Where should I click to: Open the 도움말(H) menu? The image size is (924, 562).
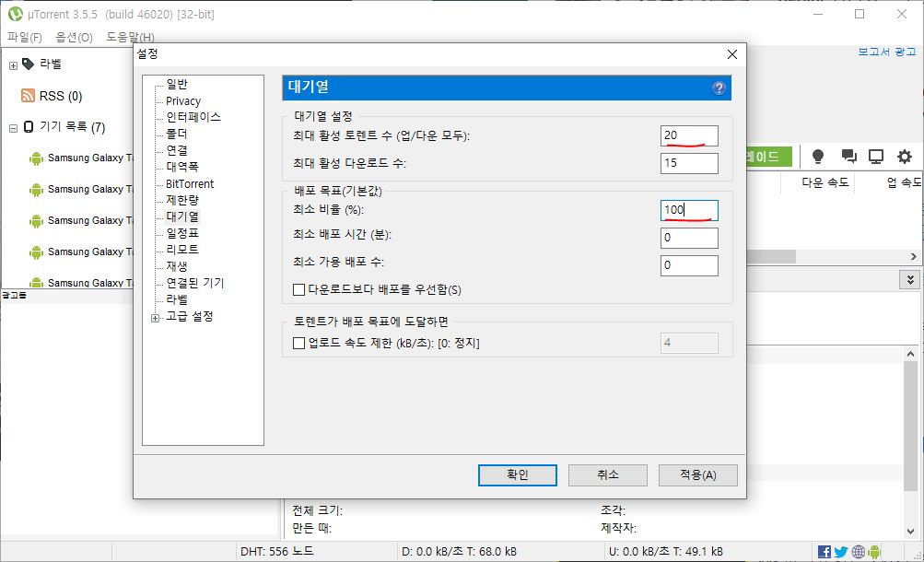click(x=130, y=37)
